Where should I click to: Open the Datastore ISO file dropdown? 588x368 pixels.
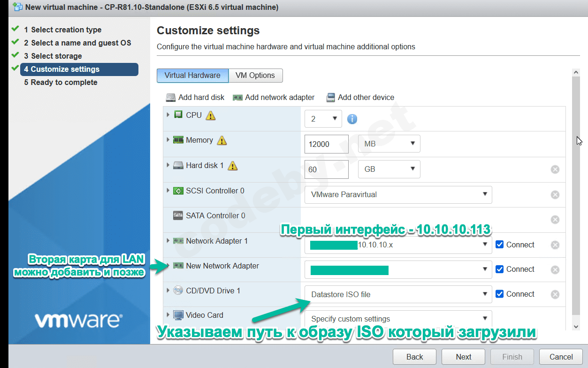(398, 294)
